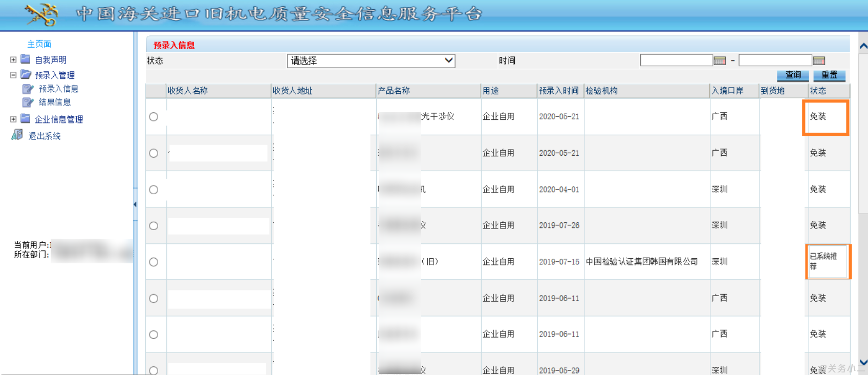868x375 pixels.
Task: Click the 结果信息 edit page icon
Action: [x=28, y=102]
